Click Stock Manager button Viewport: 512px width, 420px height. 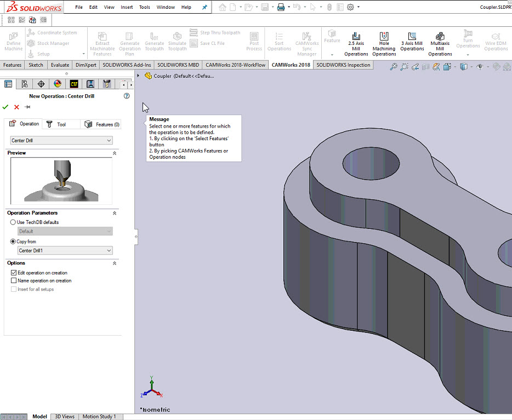click(48, 43)
